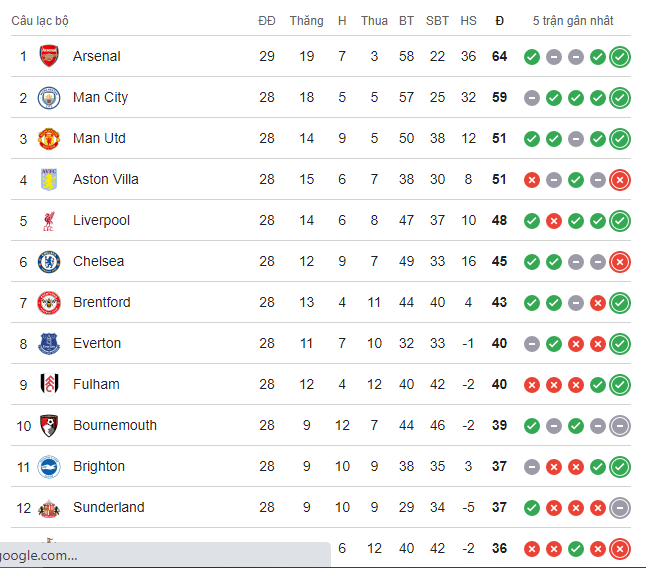The width and height of the screenshot is (646, 568).
Task: Open the Bournemouth club crest icon
Action: (x=49, y=426)
